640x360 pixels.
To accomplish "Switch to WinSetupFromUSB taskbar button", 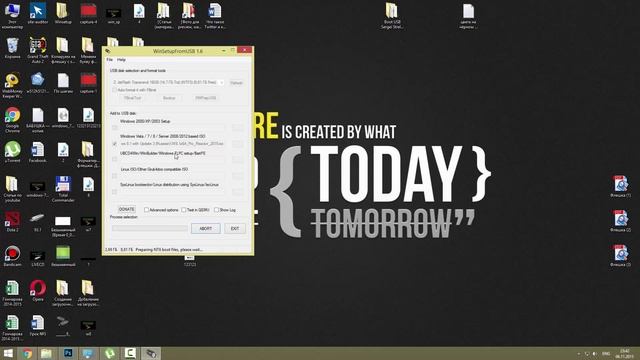I will tap(151, 353).
